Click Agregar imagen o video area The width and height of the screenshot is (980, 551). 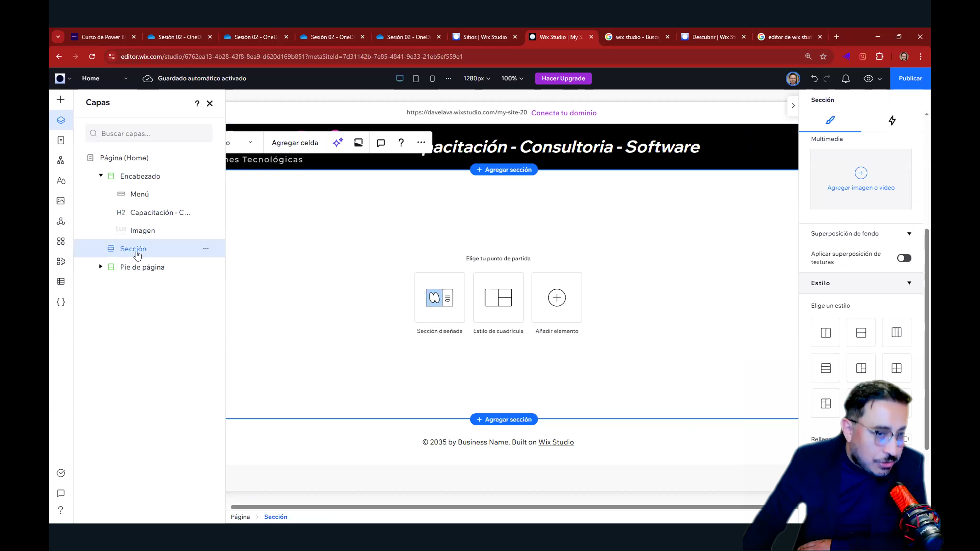[861, 179]
